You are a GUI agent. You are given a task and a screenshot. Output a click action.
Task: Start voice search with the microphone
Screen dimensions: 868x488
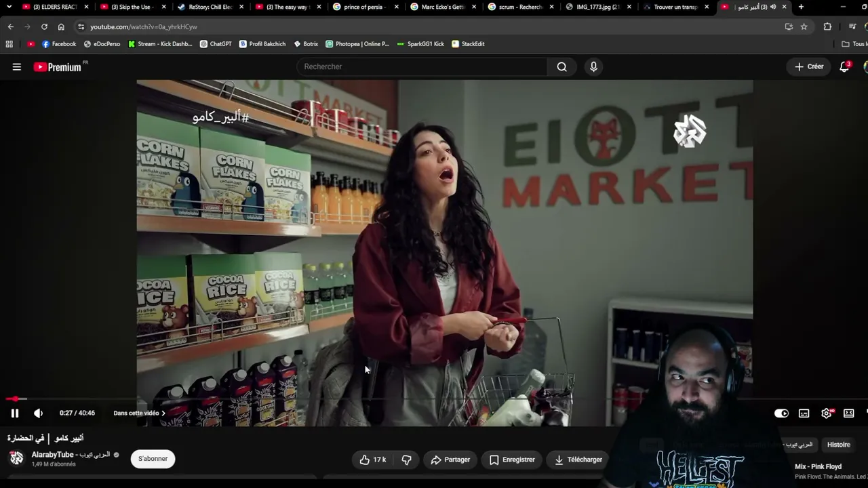pos(593,66)
